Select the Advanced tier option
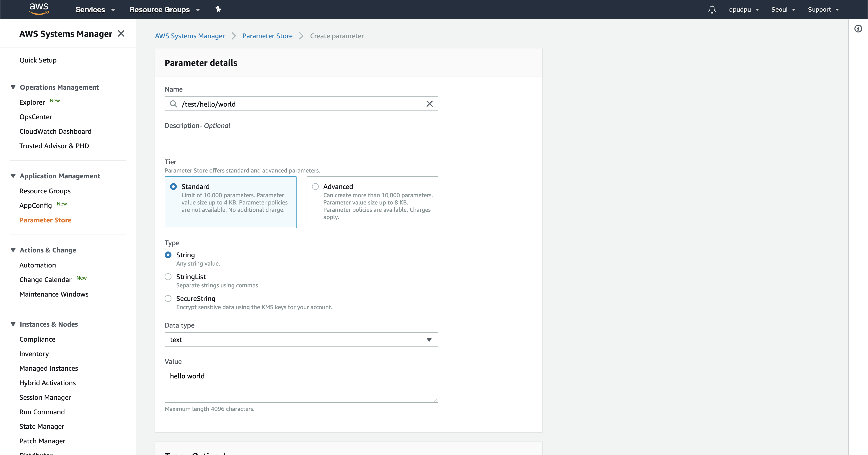This screenshot has width=868, height=455. 315,187
